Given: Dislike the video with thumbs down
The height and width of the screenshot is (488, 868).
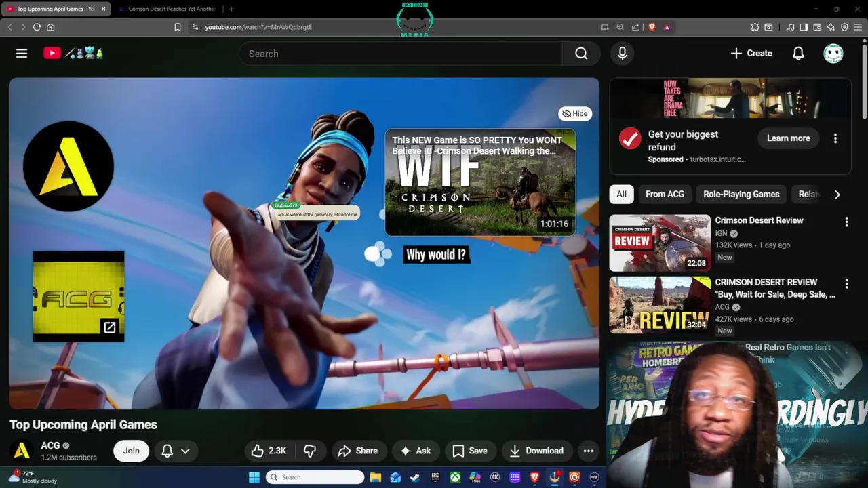Looking at the screenshot, I should tap(310, 451).
